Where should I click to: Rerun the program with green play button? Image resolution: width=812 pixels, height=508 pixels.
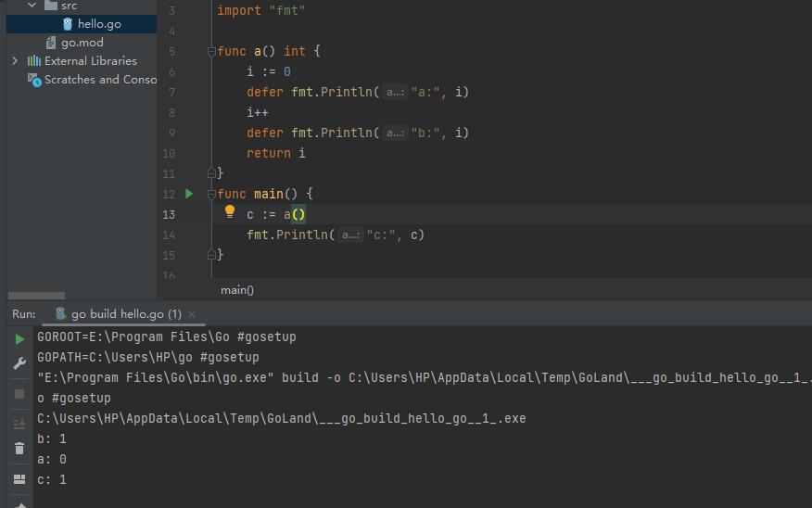19,339
